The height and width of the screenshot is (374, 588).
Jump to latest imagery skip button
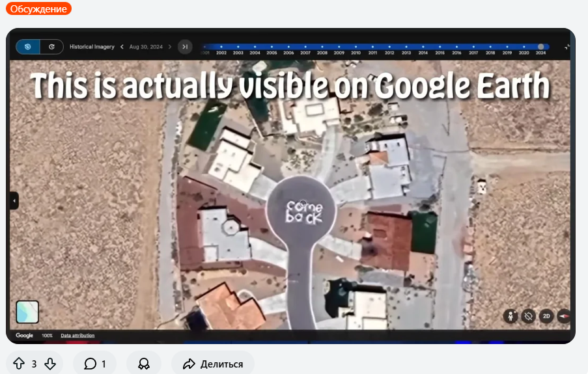tap(185, 47)
